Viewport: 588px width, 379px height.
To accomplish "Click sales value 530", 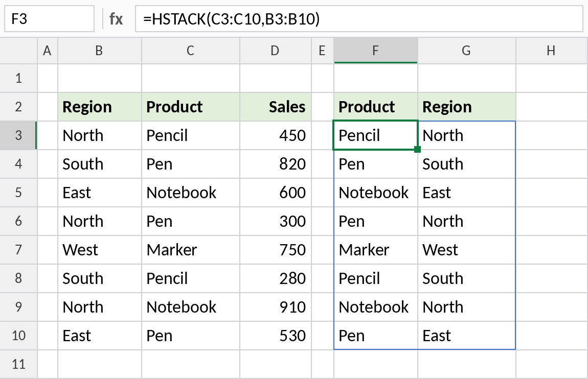I will (x=275, y=336).
